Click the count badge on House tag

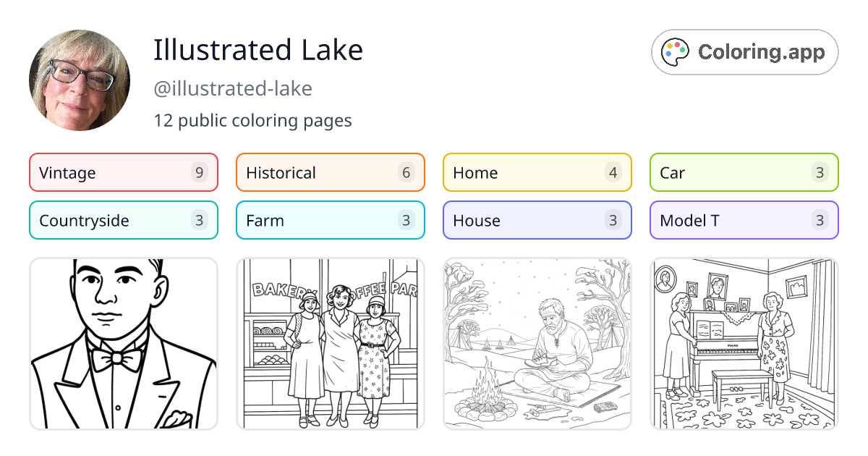(x=613, y=220)
